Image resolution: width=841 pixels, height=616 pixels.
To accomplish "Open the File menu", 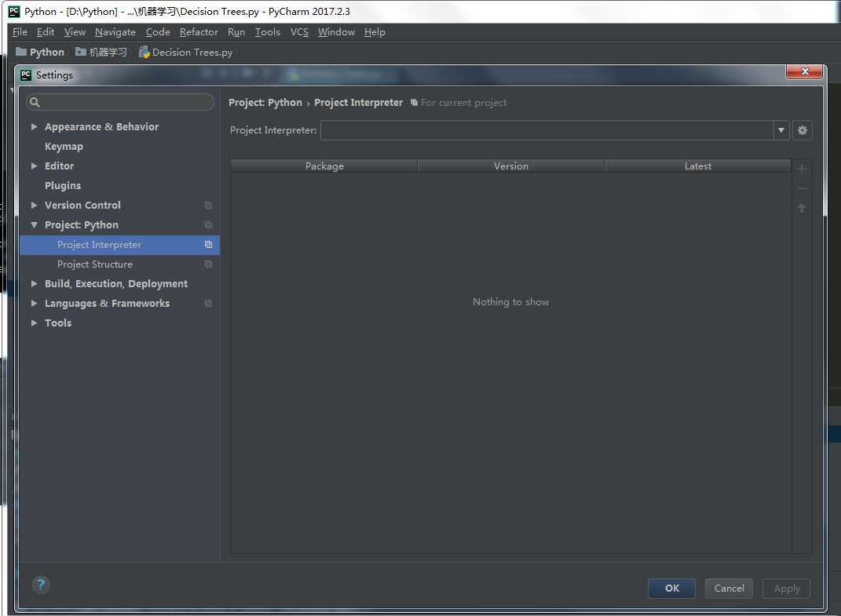I will point(20,32).
